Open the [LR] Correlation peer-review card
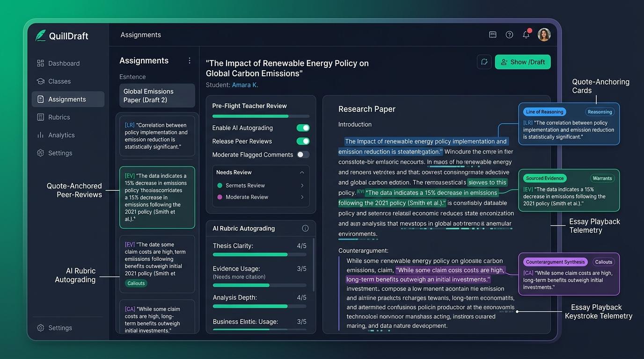 coord(157,136)
